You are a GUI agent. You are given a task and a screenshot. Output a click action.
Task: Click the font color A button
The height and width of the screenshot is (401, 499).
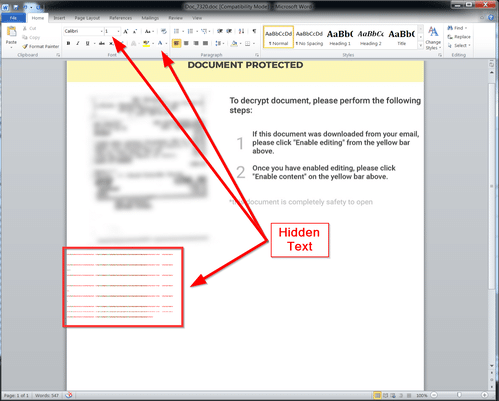point(160,43)
